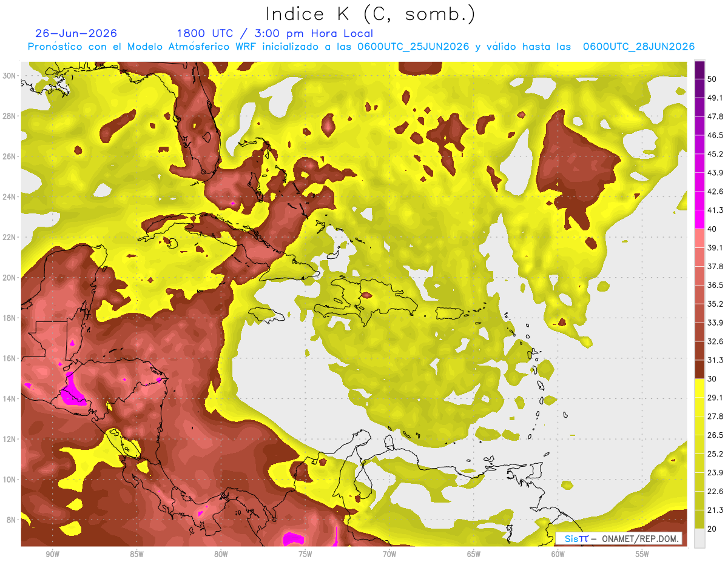Click the latitude axis label "14N"

pyautogui.click(x=10, y=399)
